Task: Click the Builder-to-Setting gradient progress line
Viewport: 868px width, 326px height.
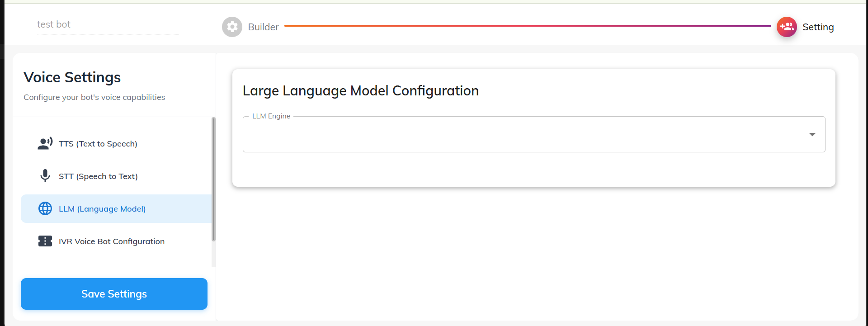Action: [527, 26]
